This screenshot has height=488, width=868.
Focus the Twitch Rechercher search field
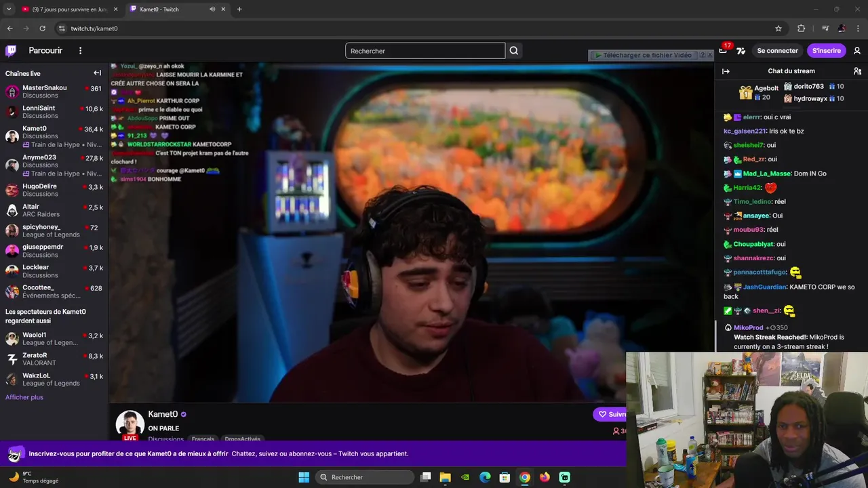pos(425,51)
